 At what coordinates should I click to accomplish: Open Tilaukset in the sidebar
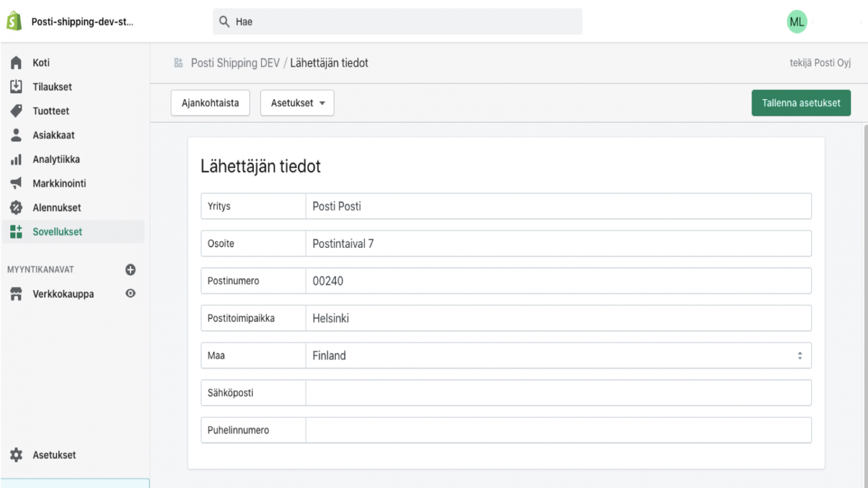pos(52,87)
